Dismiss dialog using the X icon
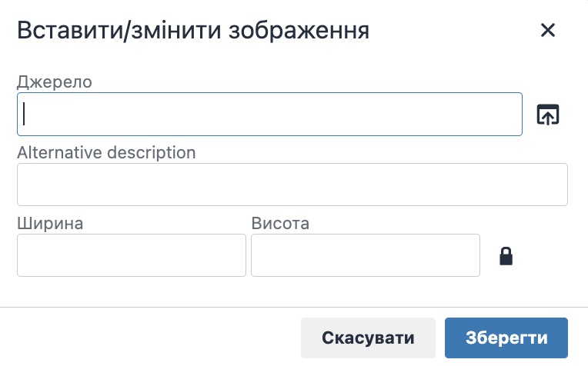The height and width of the screenshot is (366, 588). coord(547,31)
